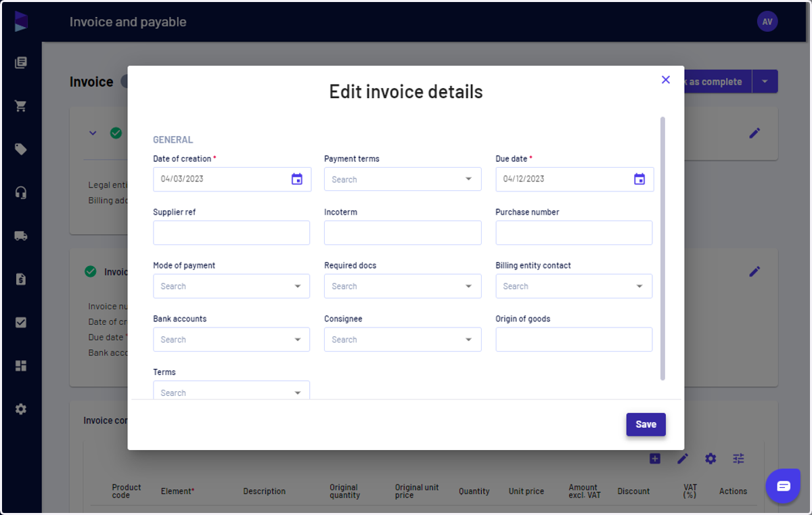Click the pencil edit icon on the invoice card

pyautogui.click(x=754, y=271)
